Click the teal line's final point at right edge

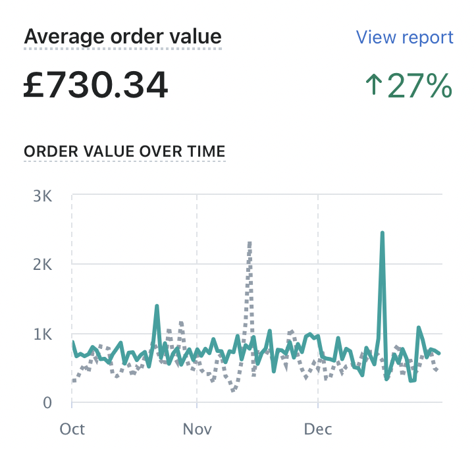[x=439, y=353]
